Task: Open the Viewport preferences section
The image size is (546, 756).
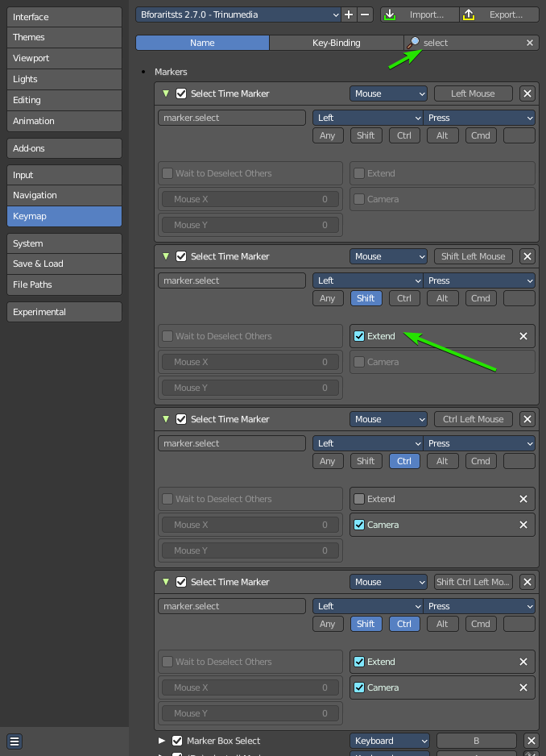Action: [64, 58]
